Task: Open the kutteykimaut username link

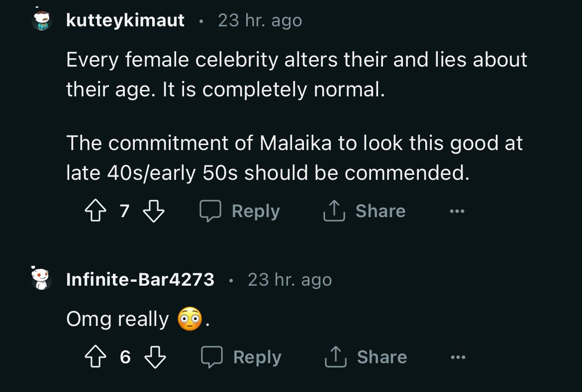Action: 125,20
